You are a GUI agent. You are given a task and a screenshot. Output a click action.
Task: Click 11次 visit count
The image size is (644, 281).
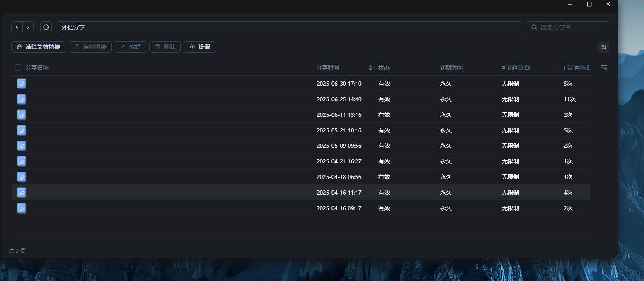569,99
